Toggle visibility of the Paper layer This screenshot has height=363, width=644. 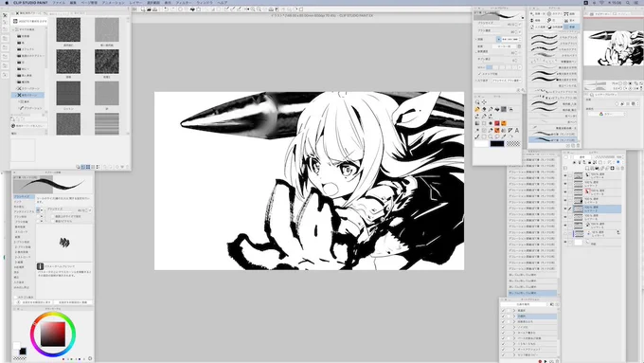coord(565,243)
